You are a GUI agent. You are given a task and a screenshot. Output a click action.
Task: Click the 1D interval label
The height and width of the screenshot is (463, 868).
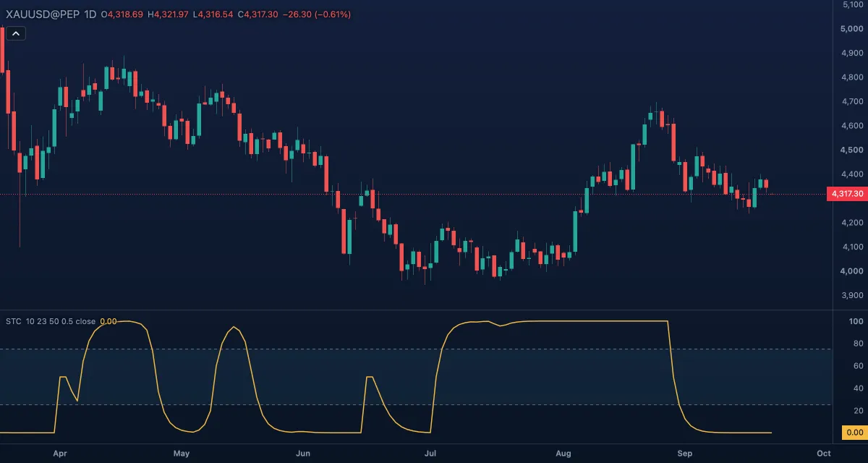pyautogui.click(x=90, y=14)
